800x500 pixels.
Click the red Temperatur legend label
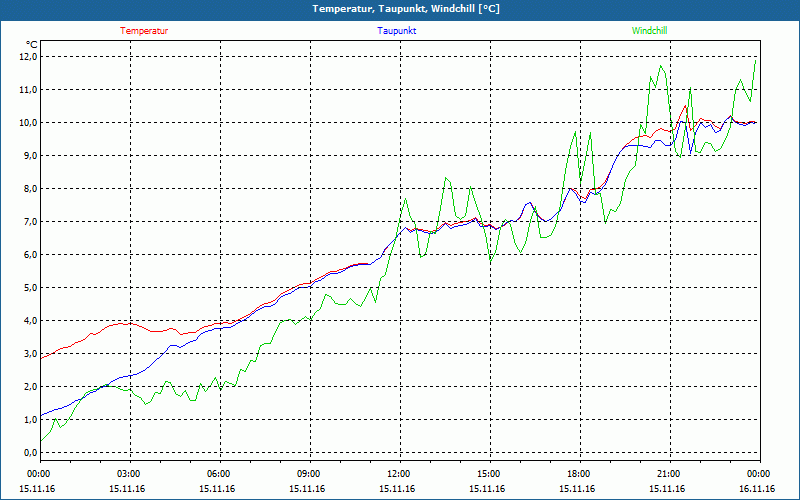(144, 31)
